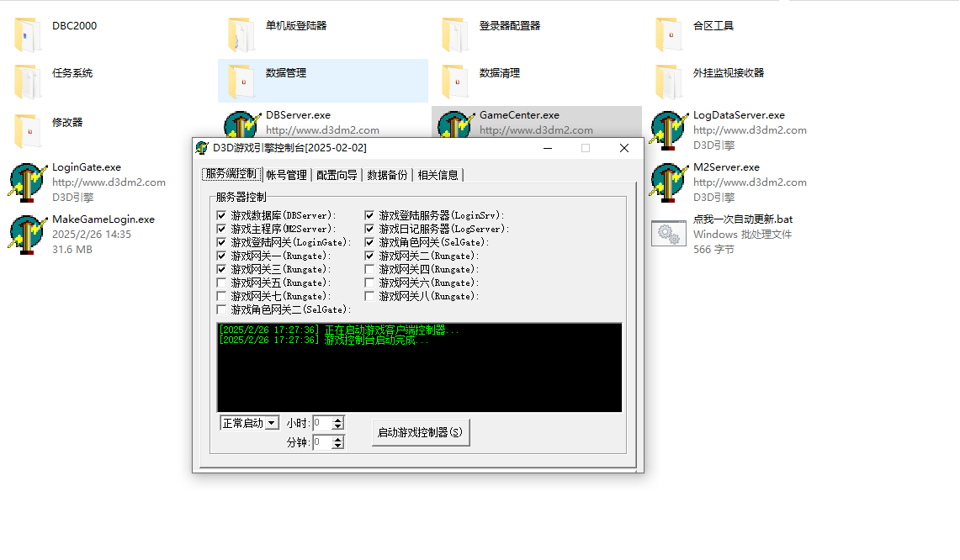Select the MakeGameLogin.exe file name text
Screen dimensions: 960x560
[103, 219]
